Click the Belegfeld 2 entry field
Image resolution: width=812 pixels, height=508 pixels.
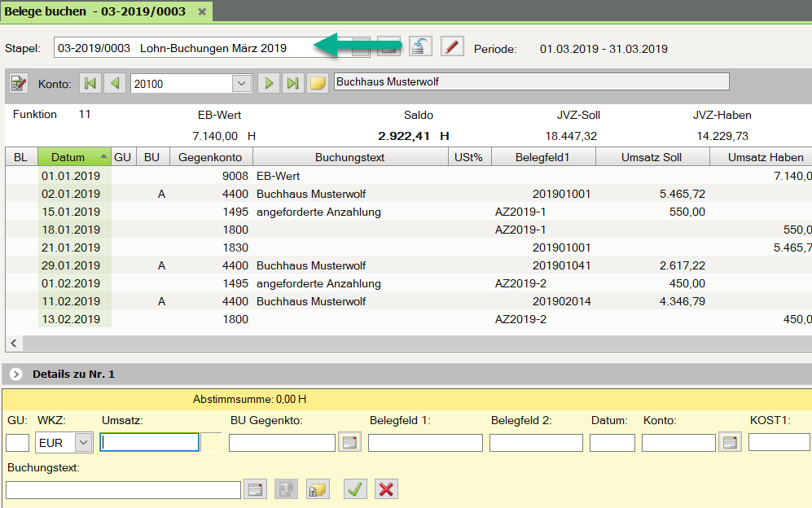536,443
